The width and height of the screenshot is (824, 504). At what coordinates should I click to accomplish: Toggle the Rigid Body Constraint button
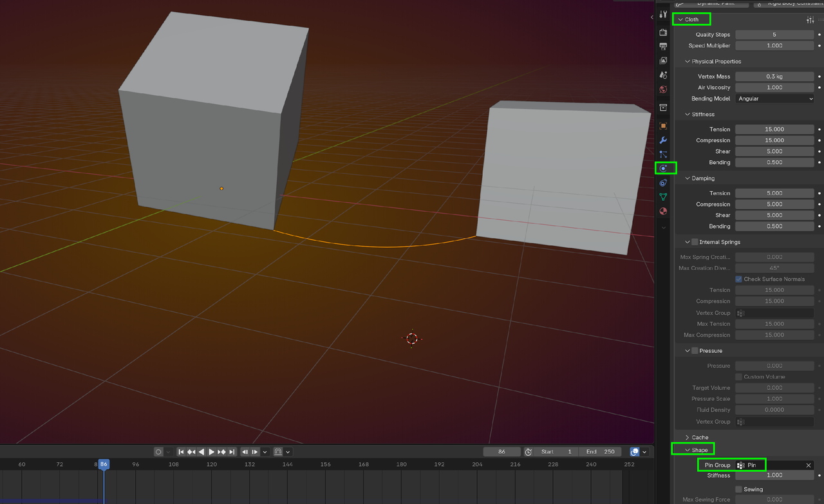[787, 3]
